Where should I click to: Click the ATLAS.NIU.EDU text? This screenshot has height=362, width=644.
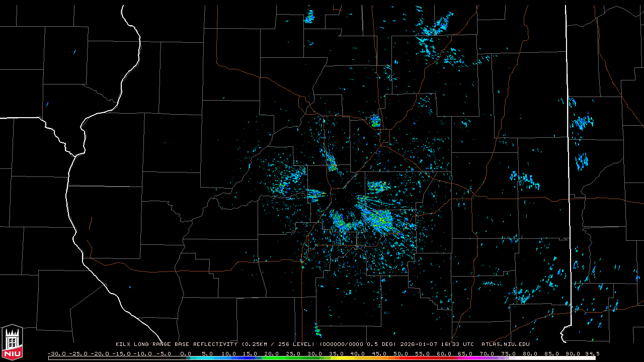(x=505, y=344)
